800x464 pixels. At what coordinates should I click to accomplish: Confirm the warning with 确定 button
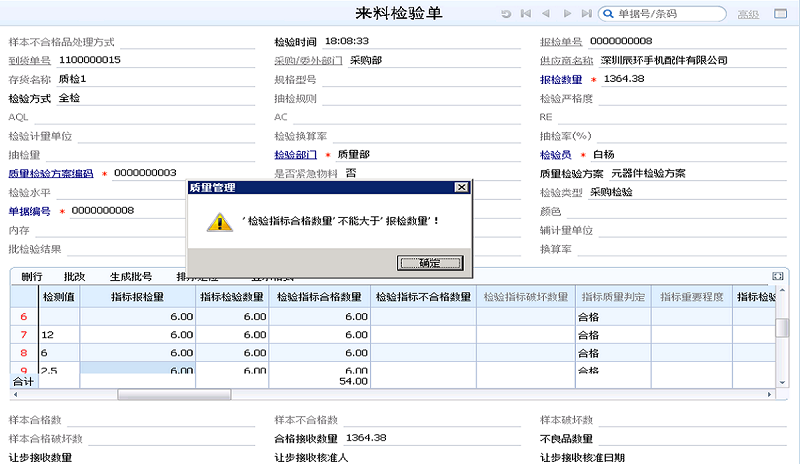tap(430, 263)
